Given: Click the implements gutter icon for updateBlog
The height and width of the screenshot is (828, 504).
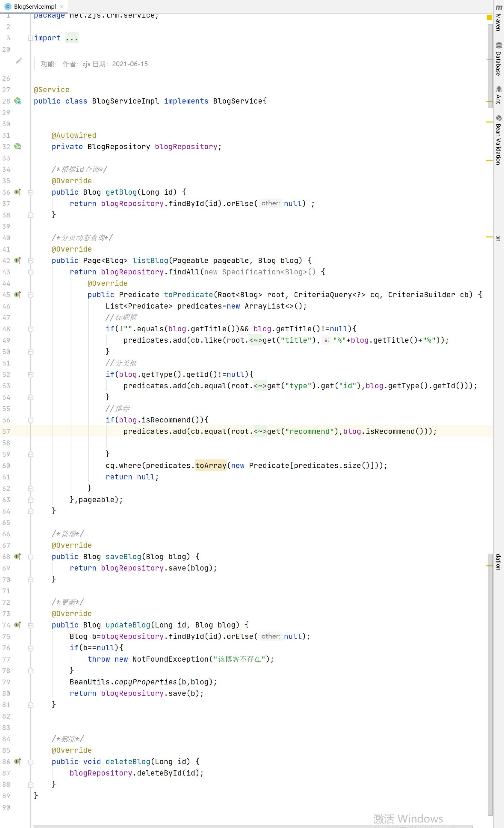Looking at the screenshot, I should click(x=18, y=625).
